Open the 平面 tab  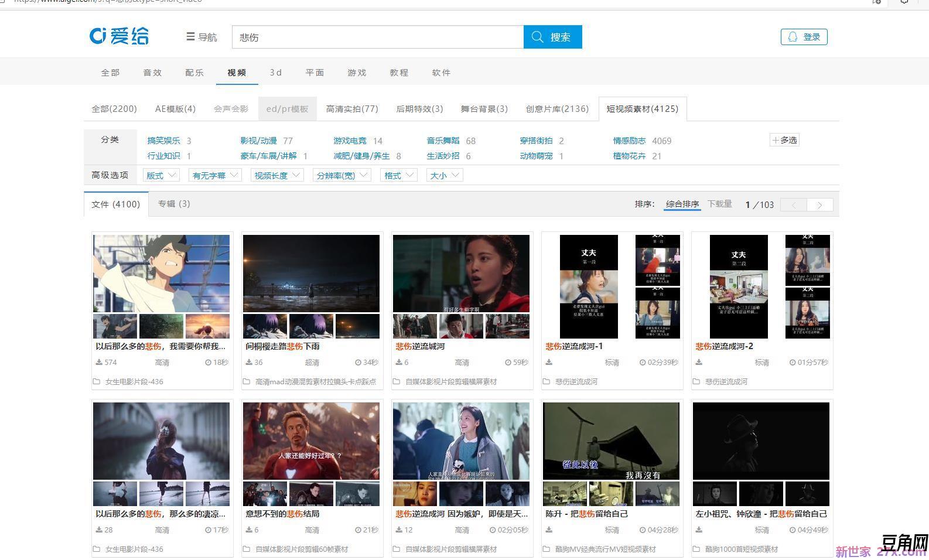(x=315, y=73)
